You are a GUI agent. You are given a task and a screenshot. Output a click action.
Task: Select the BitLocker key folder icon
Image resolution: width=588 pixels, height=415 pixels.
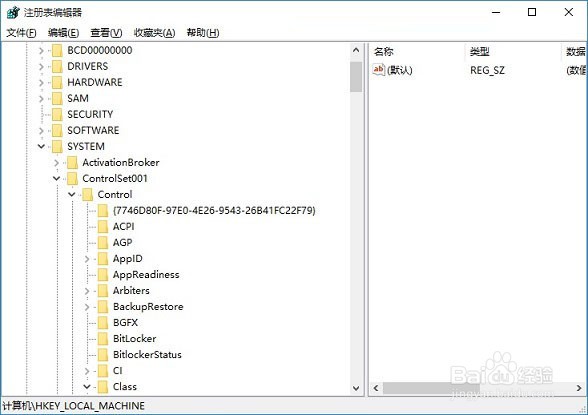pos(103,339)
